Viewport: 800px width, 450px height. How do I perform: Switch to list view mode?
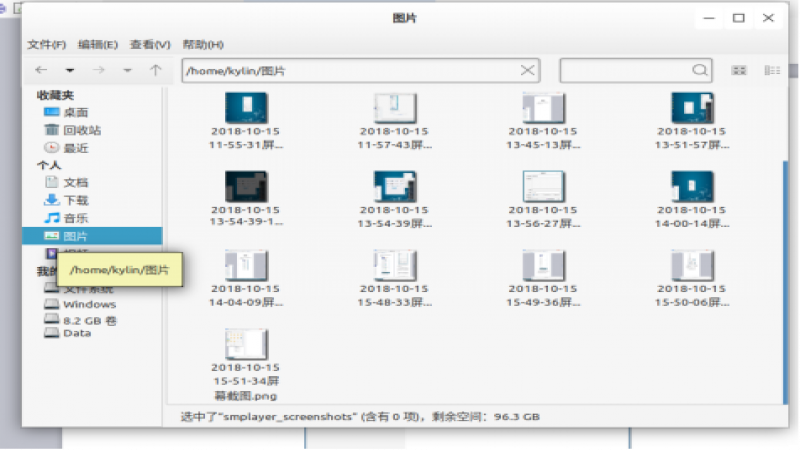tap(772, 70)
